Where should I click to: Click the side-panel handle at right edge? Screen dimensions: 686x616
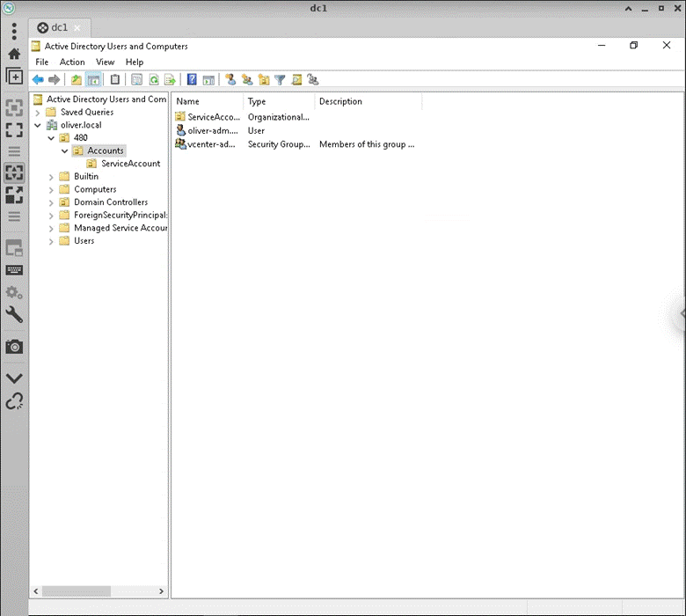pyautogui.click(x=681, y=313)
